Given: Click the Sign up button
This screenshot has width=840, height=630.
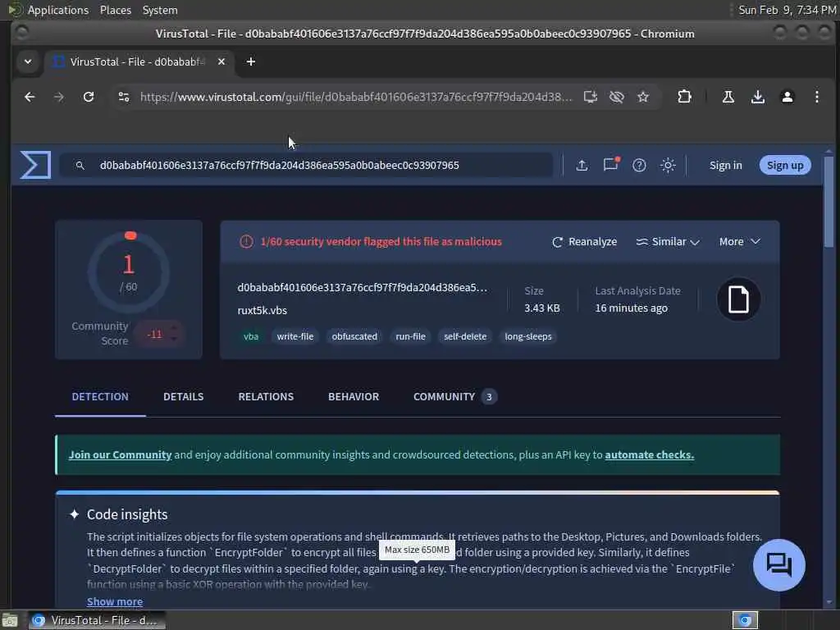Looking at the screenshot, I should point(785,166).
